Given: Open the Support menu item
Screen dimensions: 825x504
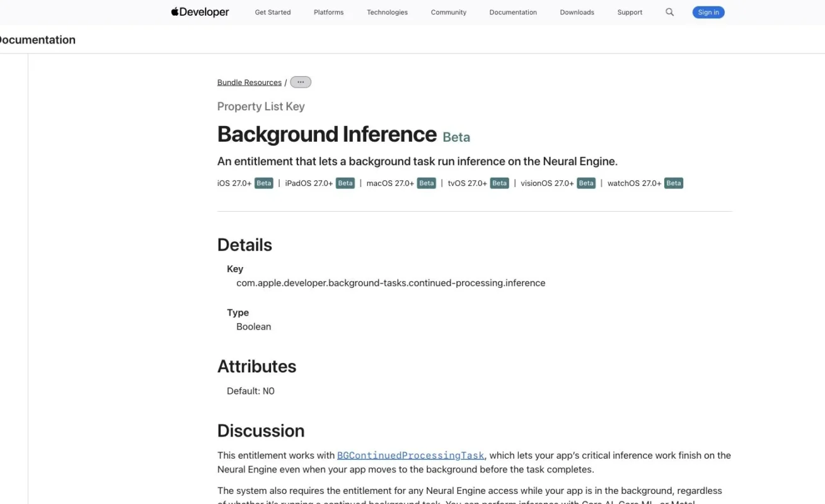Looking at the screenshot, I should point(630,12).
